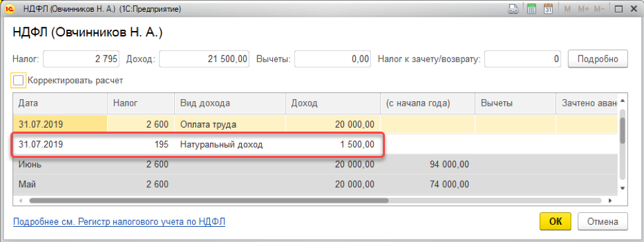Click the vertical scrollbar thumb of the table

[623, 130]
